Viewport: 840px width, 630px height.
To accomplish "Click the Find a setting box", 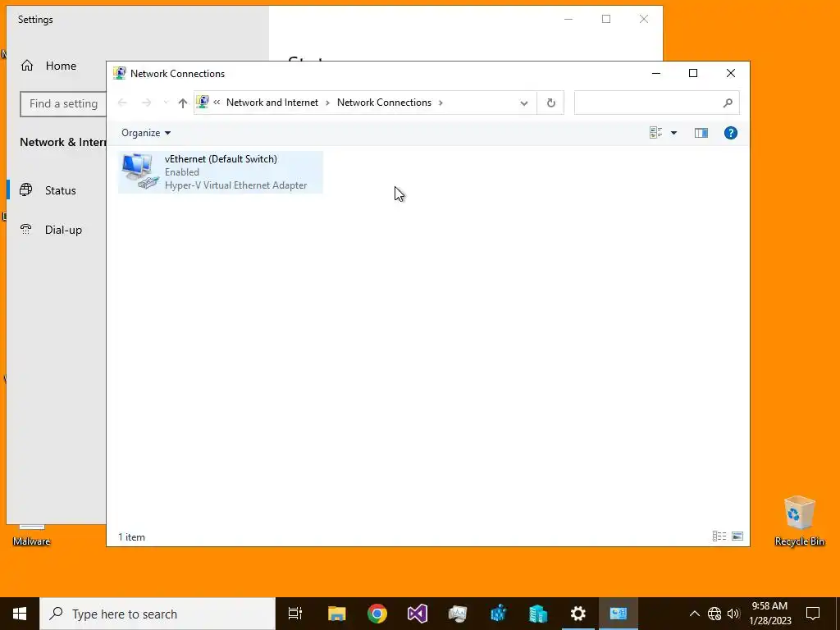I will (x=63, y=104).
